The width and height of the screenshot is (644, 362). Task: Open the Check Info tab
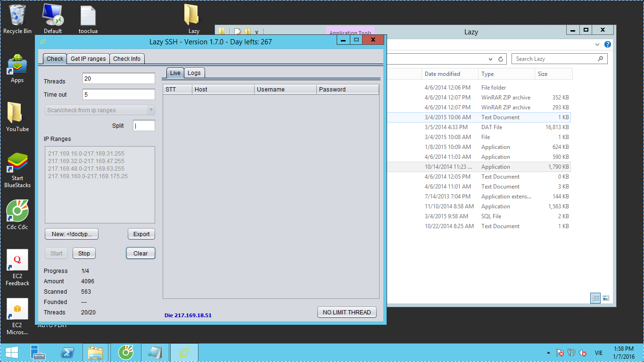(127, 59)
